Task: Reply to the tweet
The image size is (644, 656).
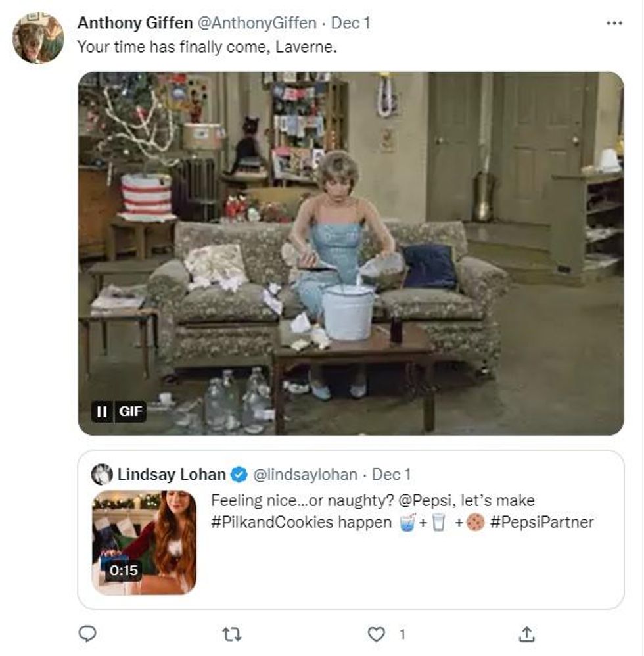Action: tap(87, 634)
